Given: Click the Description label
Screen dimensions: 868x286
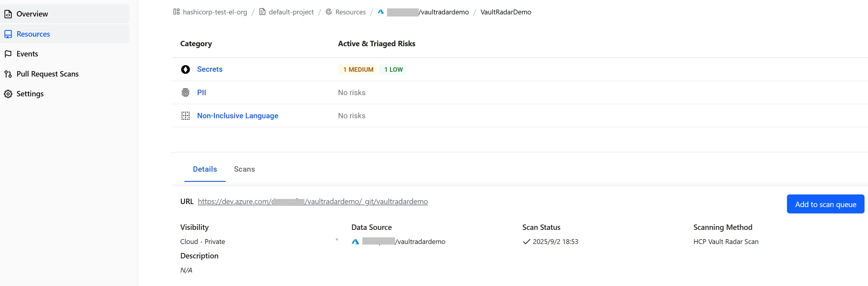Looking at the screenshot, I should click(199, 256).
